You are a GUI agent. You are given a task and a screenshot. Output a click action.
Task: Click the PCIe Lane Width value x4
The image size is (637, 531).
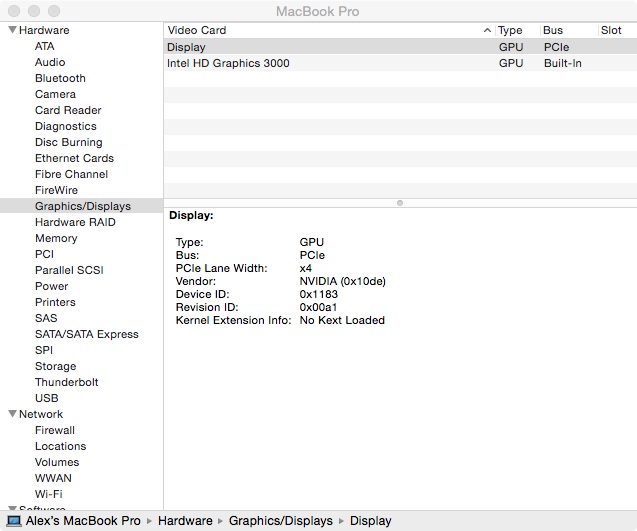pyautogui.click(x=306, y=268)
